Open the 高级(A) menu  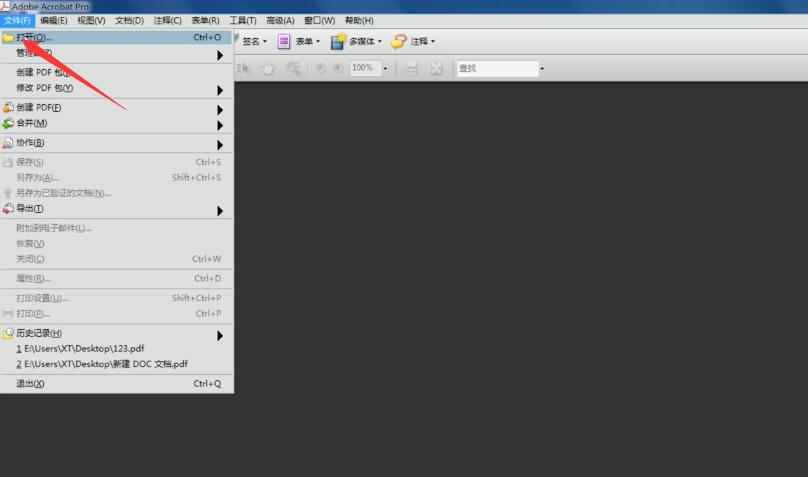click(x=280, y=21)
